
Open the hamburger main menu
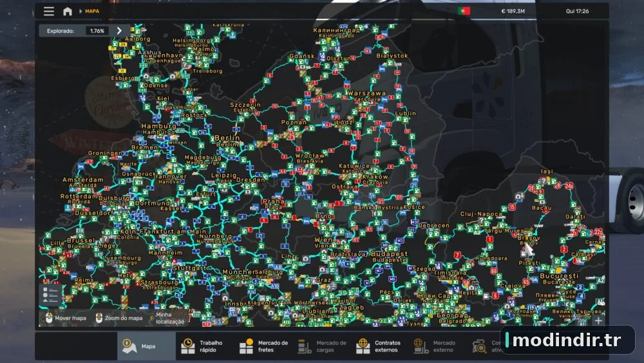(x=49, y=11)
